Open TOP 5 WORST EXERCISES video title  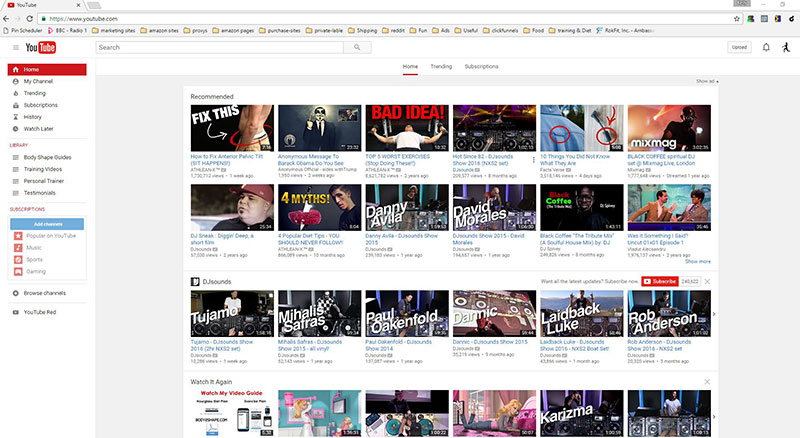pyautogui.click(x=397, y=160)
